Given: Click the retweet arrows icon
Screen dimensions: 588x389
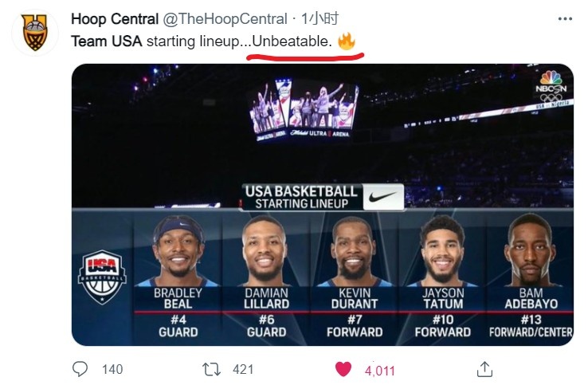Looking at the screenshot, I should pyautogui.click(x=212, y=369).
